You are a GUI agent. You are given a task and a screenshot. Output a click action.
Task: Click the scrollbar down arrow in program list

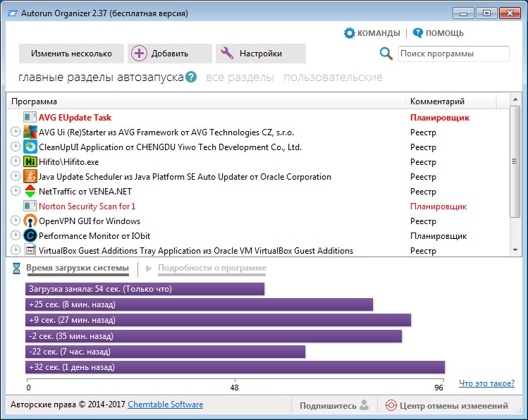(515, 249)
